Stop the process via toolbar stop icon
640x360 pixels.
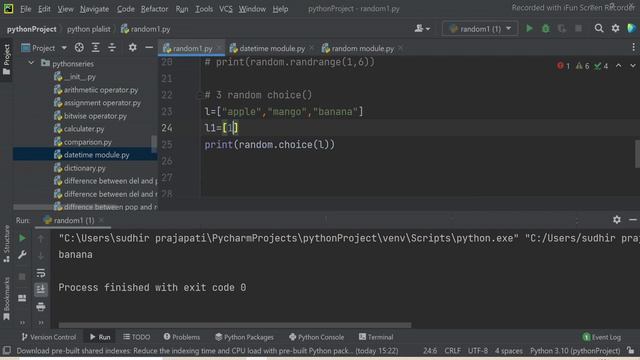pyautogui.click(x=578, y=29)
